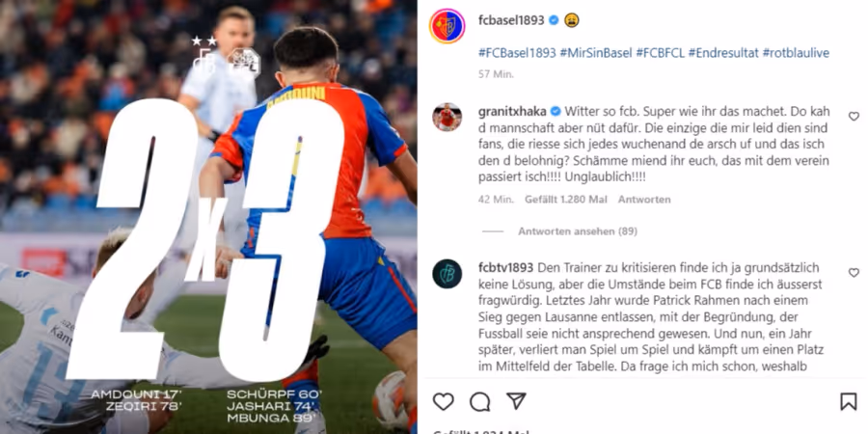
Task: Open fcbasel1893 profile picture
Action: click(x=447, y=26)
